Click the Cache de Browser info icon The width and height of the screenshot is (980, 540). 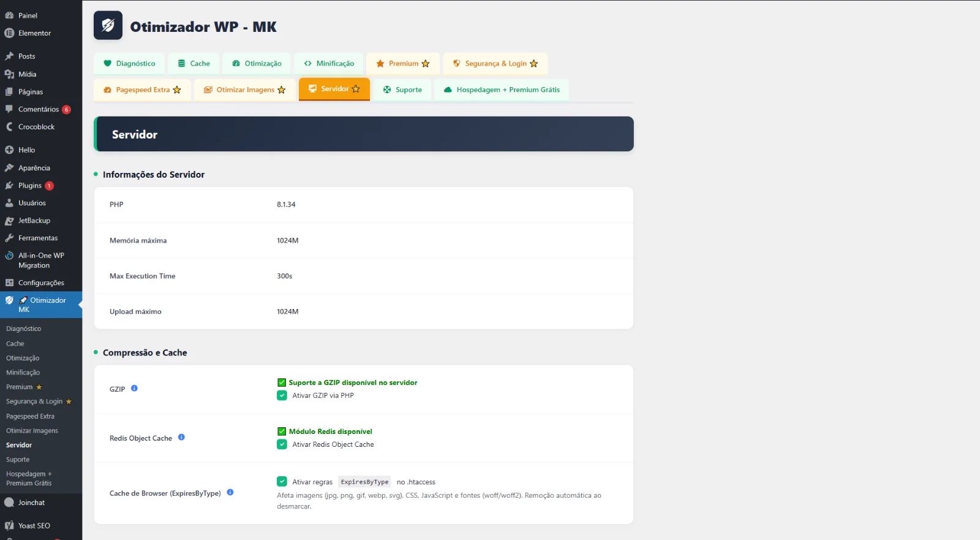[x=230, y=492]
